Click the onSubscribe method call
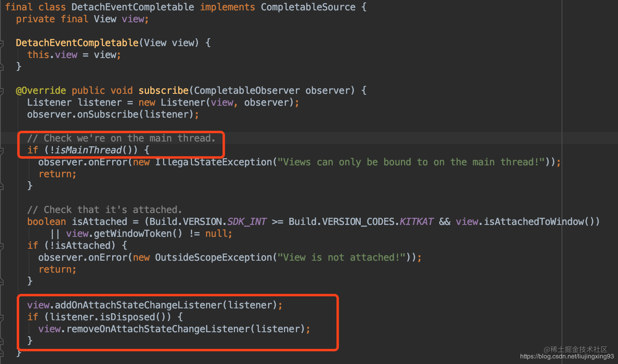 [x=108, y=114]
